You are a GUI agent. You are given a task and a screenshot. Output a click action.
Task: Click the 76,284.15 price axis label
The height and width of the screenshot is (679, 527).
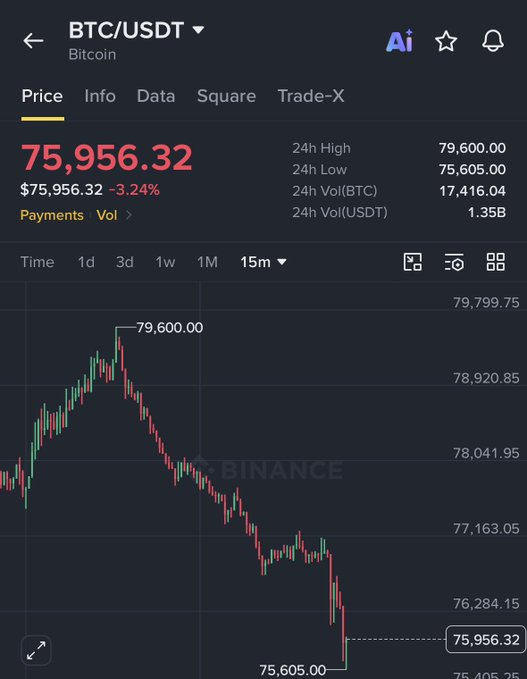pos(486,603)
